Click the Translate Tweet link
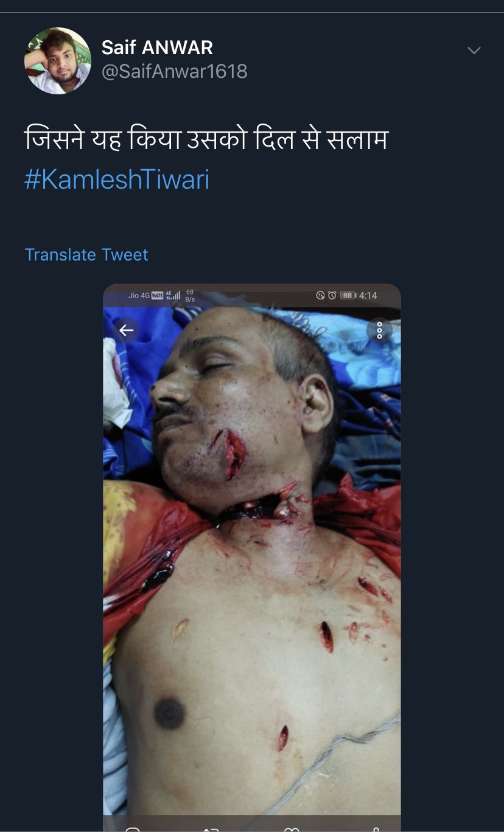 click(x=86, y=254)
